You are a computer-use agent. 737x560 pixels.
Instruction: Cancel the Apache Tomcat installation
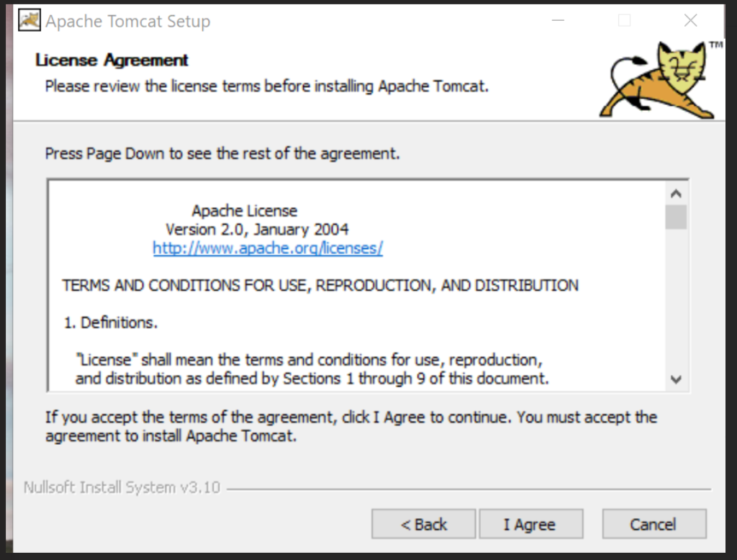[653, 524]
